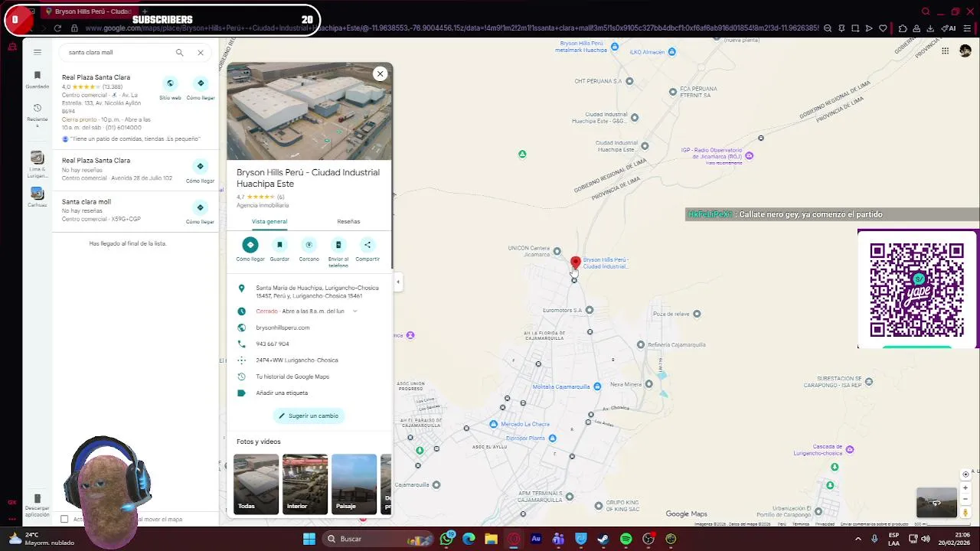Open Todas photos thumbnail
Image resolution: width=980 pixels, height=551 pixels.
(256, 484)
